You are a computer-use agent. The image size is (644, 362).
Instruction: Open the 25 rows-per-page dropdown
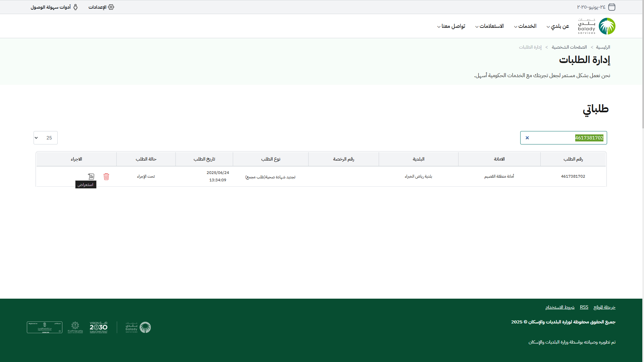46,138
